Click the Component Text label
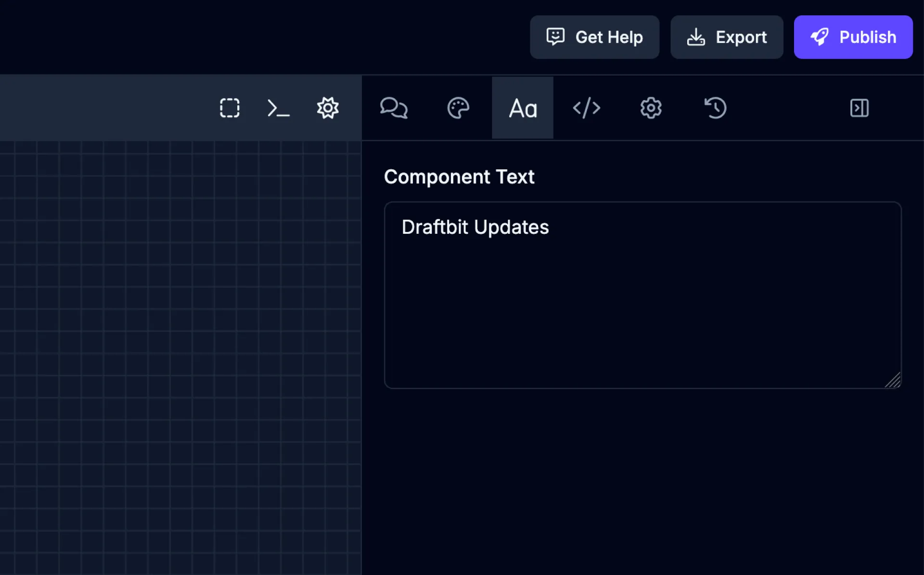The image size is (924, 575). point(459,177)
